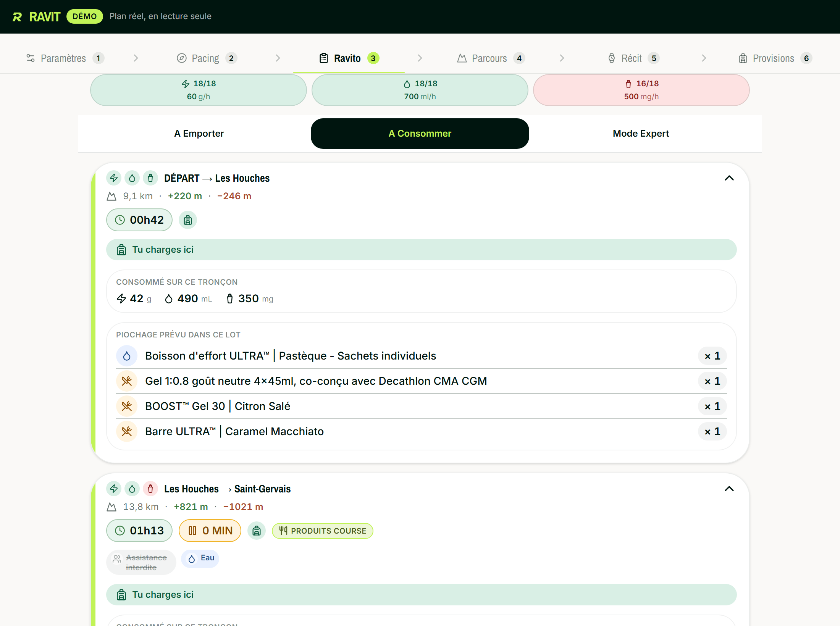Click the chevron after Parcours
The height and width of the screenshot is (626, 840).
[x=562, y=58]
